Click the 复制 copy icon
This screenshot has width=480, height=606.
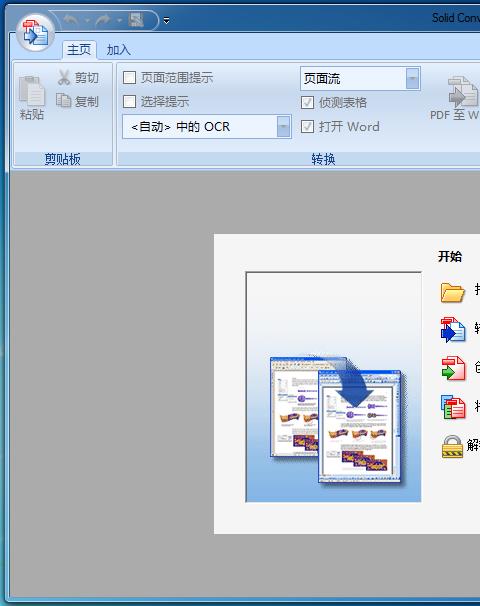[x=63, y=100]
